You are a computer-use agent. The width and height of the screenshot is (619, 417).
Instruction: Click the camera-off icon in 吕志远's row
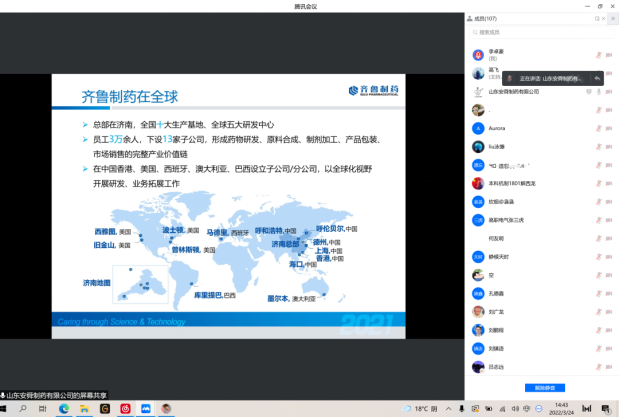pos(609,367)
